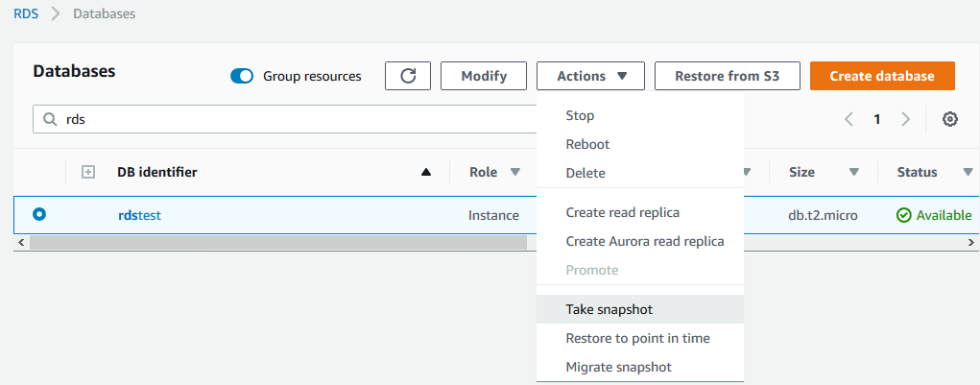Open the Role column sort arrow

pos(515,172)
